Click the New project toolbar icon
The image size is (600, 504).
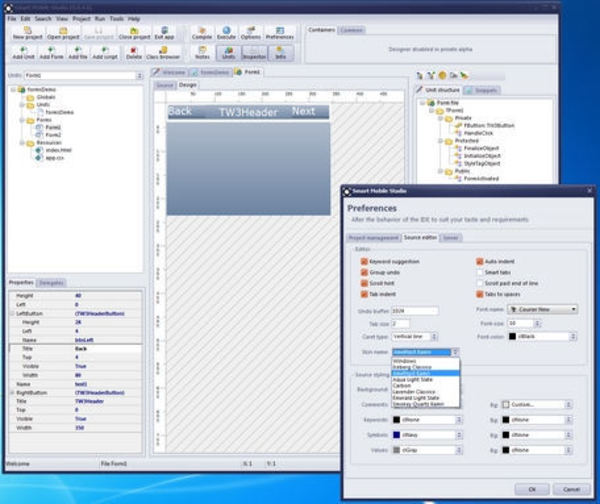pos(28,33)
